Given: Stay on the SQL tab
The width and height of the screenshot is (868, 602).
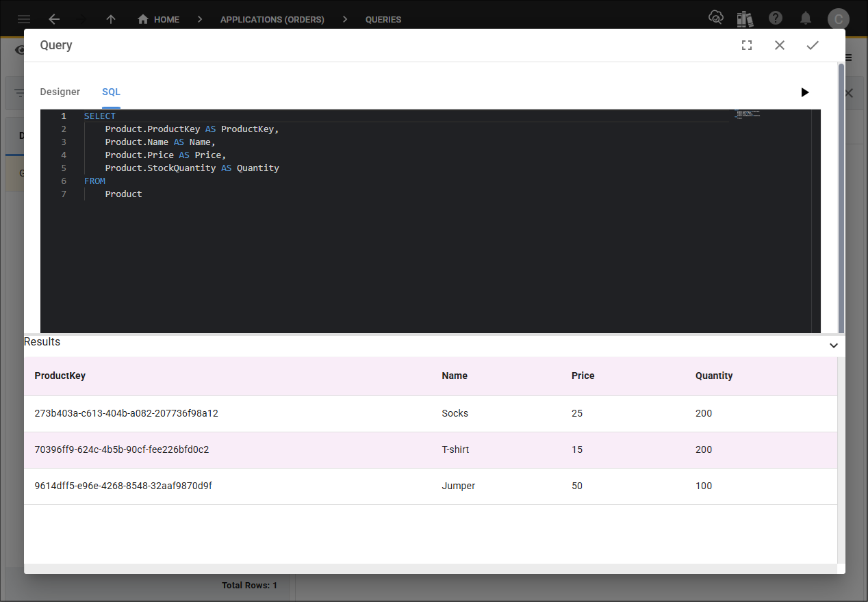Looking at the screenshot, I should [110, 92].
